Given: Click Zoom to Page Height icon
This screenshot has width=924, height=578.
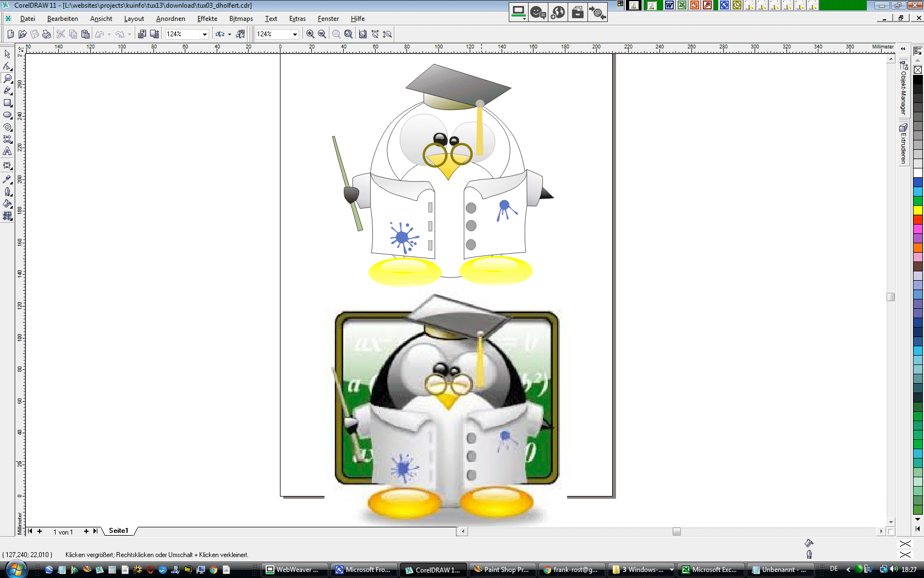Looking at the screenshot, I should (x=388, y=34).
